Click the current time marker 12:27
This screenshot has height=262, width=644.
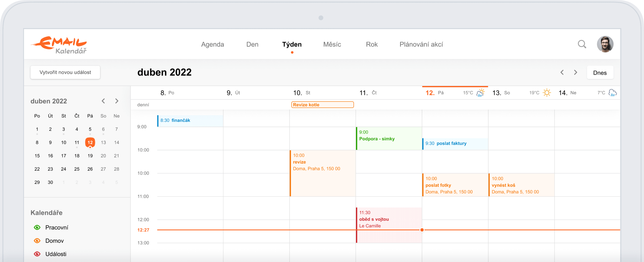(x=143, y=230)
